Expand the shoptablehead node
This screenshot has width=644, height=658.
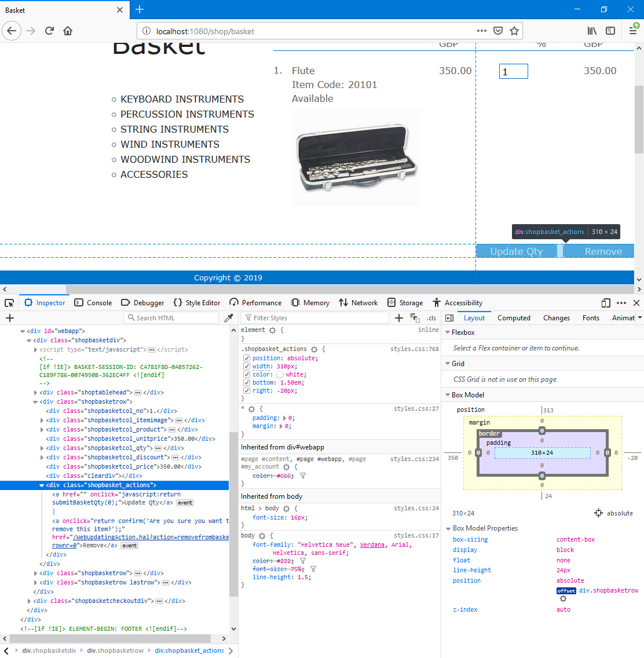35,392
